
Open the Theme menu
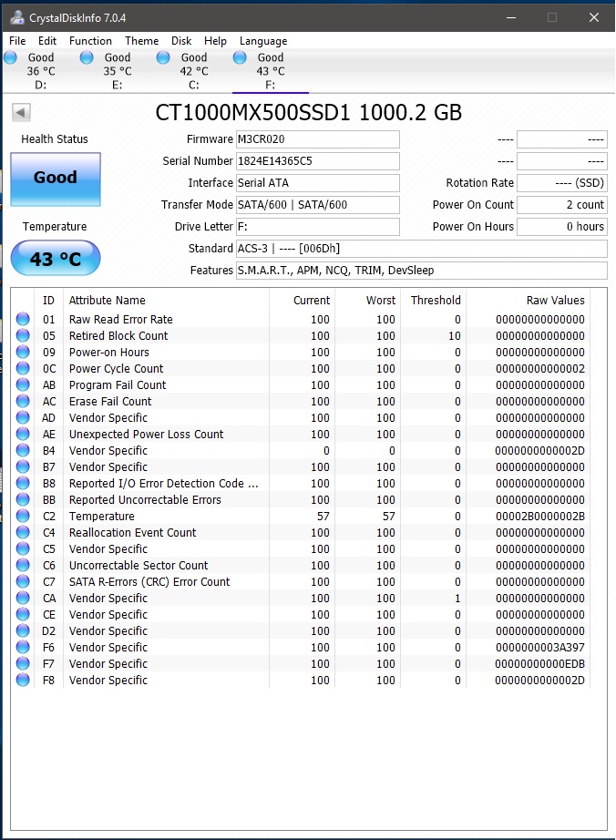[x=142, y=41]
